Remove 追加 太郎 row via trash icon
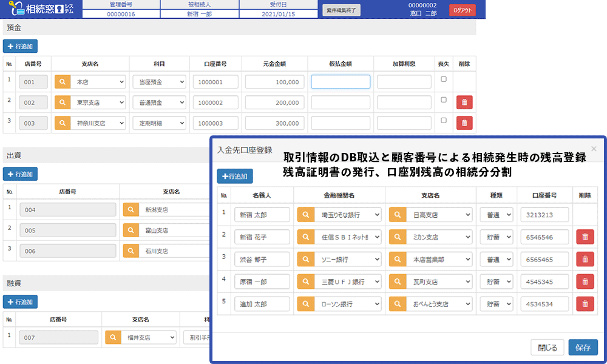Viewport: 607px width, 364px height. [585, 304]
